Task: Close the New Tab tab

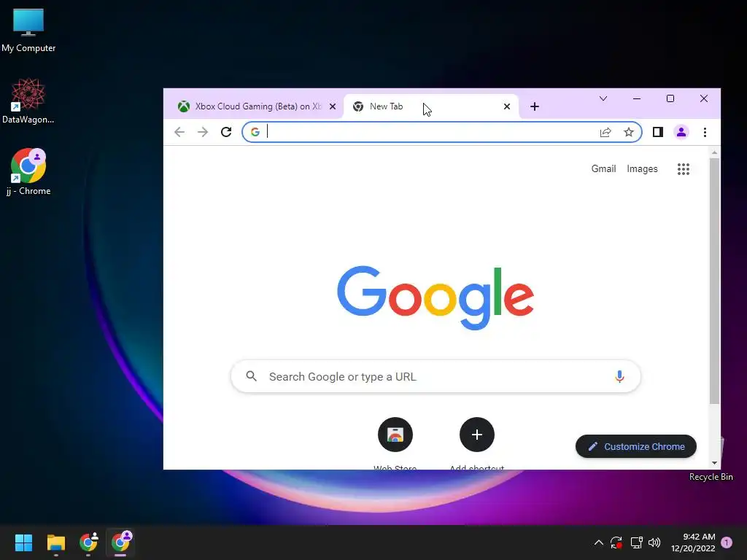Action: (x=507, y=106)
